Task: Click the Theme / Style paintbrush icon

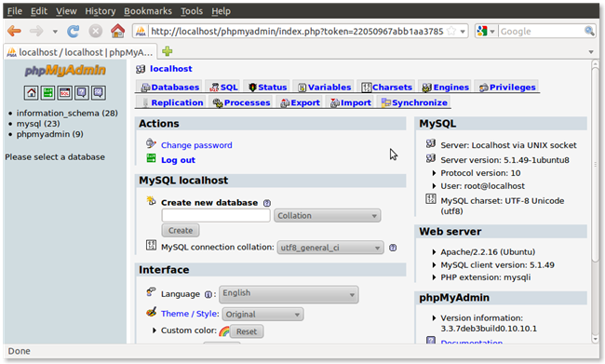Action: pyautogui.click(x=151, y=312)
